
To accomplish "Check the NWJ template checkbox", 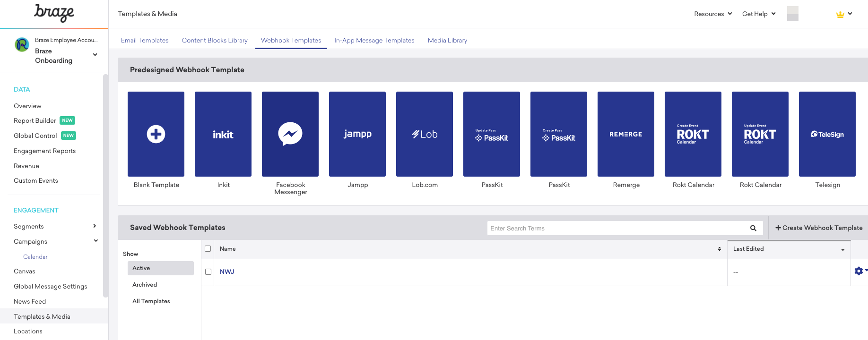I will click(x=208, y=272).
